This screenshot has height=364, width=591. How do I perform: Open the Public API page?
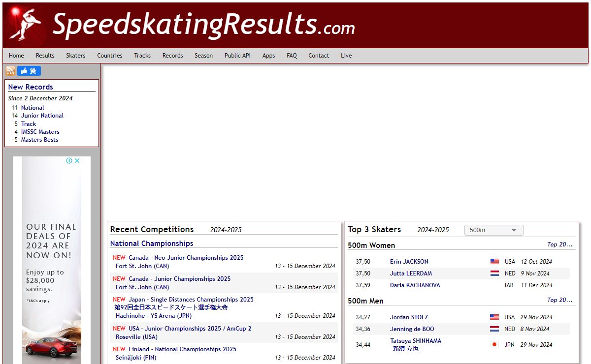click(x=237, y=56)
